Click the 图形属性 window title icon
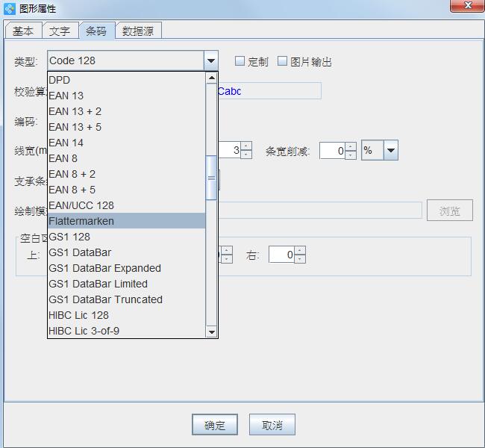Image resolution: width=485 pixels, height=448 pixels. click(9, 9)
